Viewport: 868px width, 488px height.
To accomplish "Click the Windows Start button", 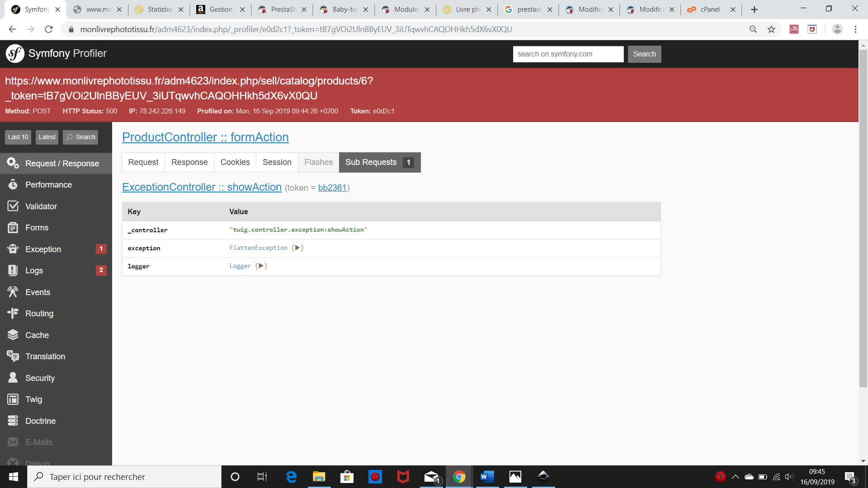I will (x=14, y=477).
